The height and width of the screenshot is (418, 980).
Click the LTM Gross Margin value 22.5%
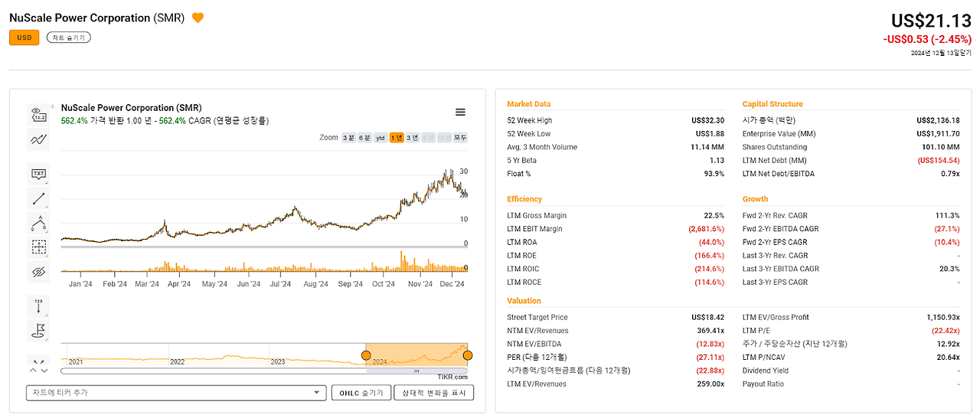tap(714, 215)
